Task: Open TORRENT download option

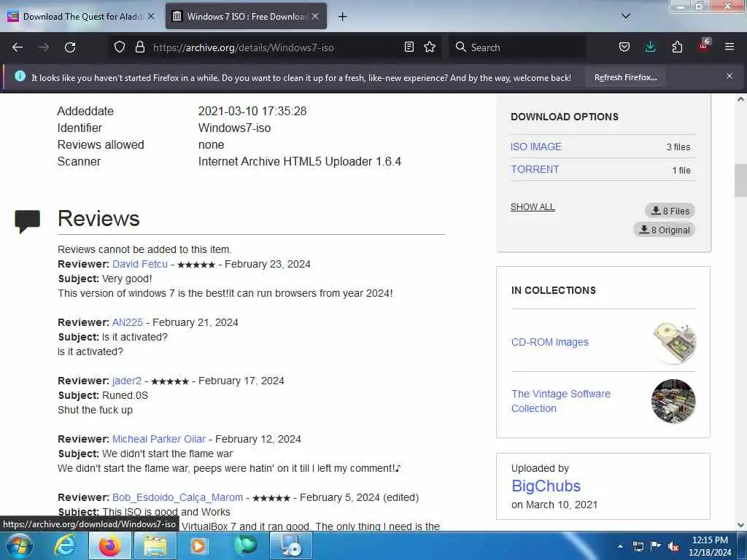Action: [535, 169]
